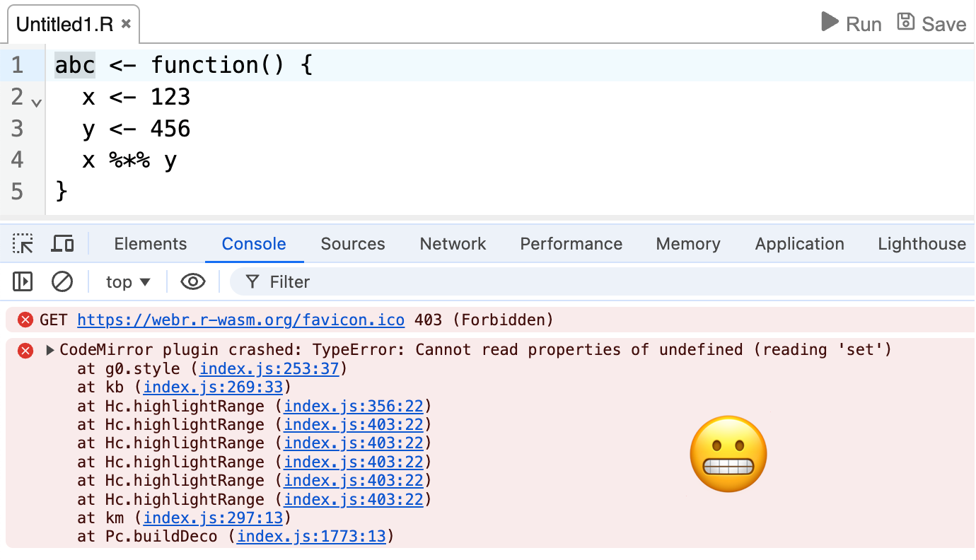Viewport: 976px width, 560px height.
Task: Open the favicon.ico request link
Action: pos(240,320)
